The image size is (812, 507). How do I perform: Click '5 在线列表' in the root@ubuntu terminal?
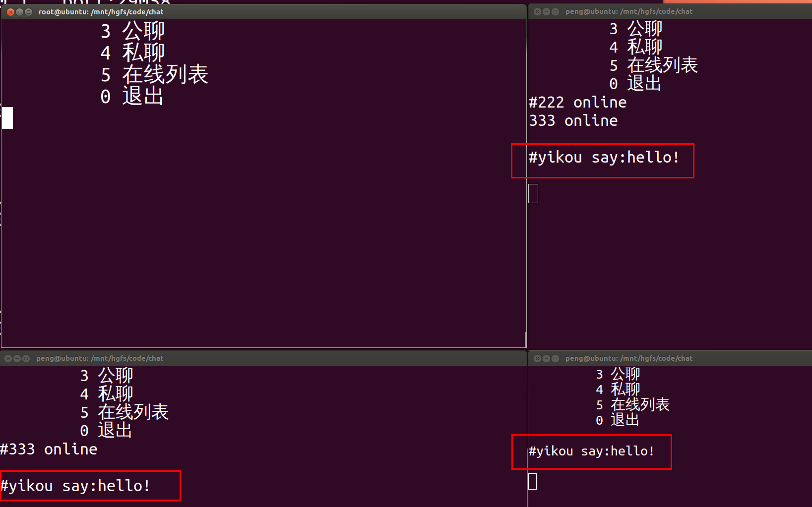pos(154,74)
